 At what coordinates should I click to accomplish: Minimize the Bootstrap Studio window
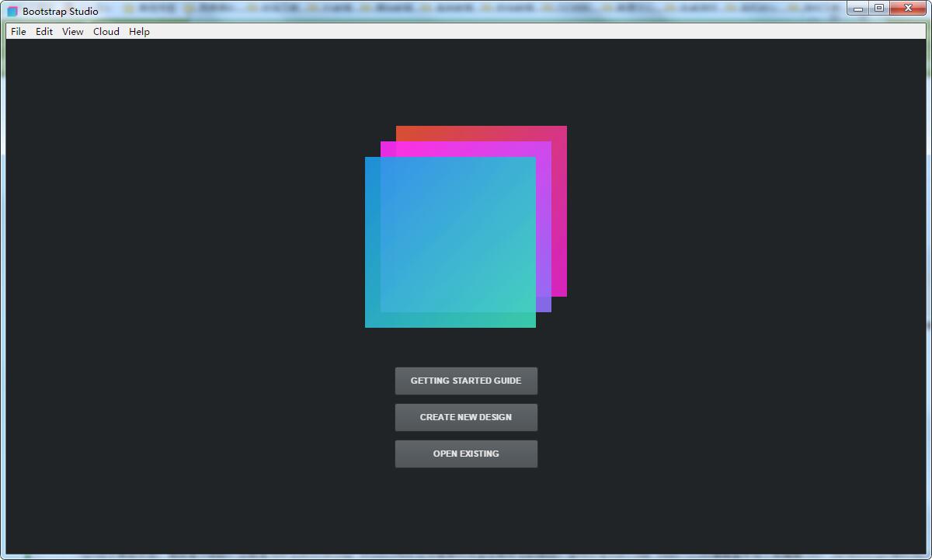(858, 9)
